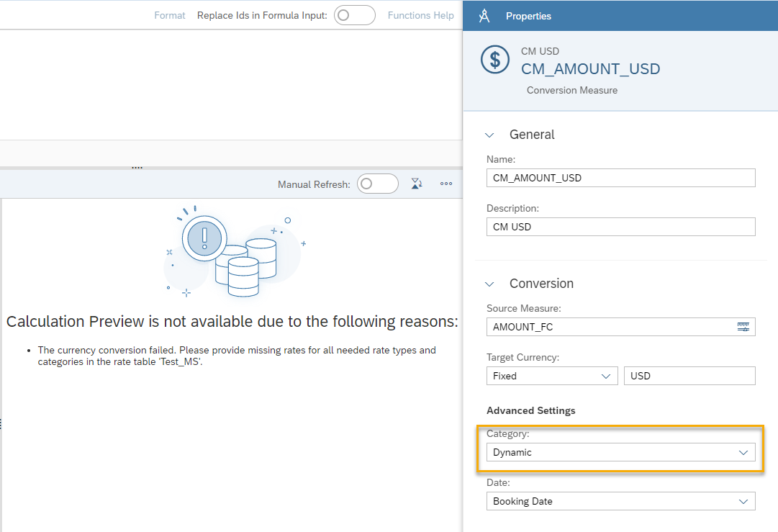Click the Properties panel title
Image resolution: width=778 pixels, height=532 pixels.
click(528, 16)
